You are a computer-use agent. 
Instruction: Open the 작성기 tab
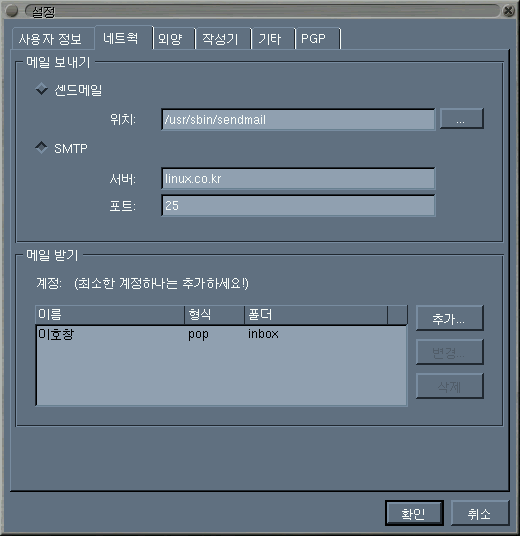point(223,39)
